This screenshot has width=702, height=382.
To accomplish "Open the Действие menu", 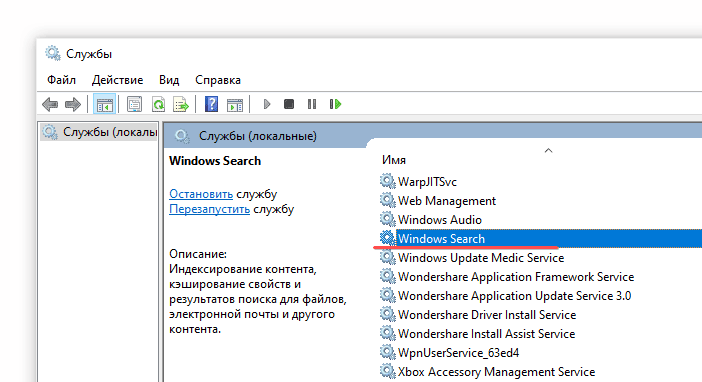I will coord(117,80).
